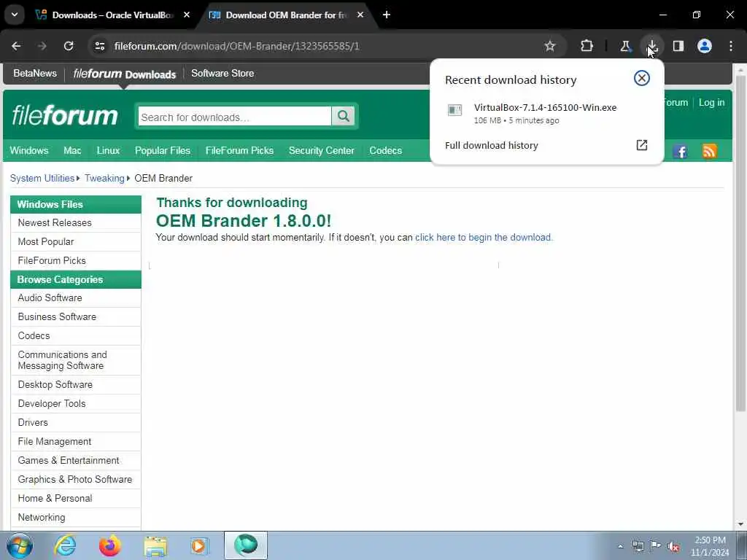Close the Download OEM Brander tab
Image resolution: width=747 pixels, height=560 pixels.
click(360, 15)
